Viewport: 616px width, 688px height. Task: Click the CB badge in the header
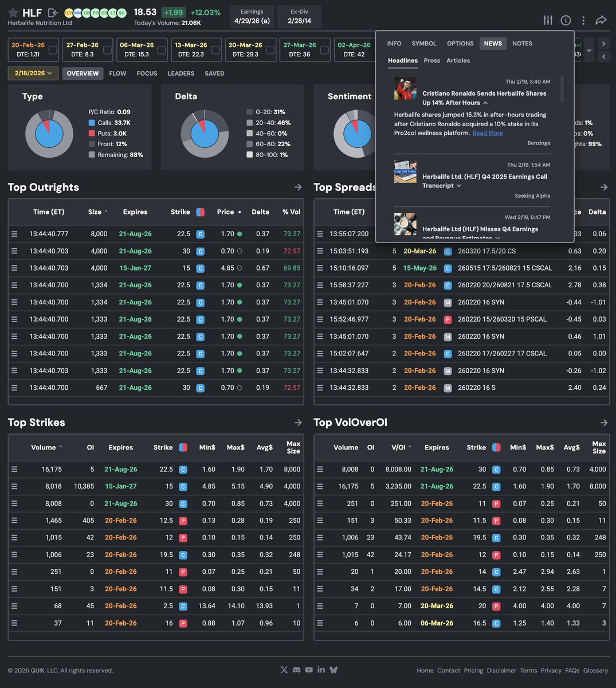pos(104,13)
